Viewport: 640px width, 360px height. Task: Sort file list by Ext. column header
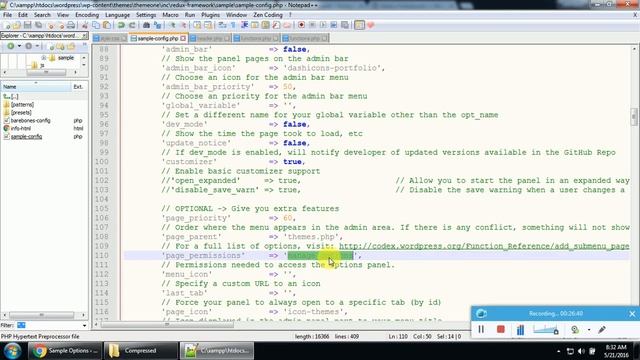pos(79,87)
